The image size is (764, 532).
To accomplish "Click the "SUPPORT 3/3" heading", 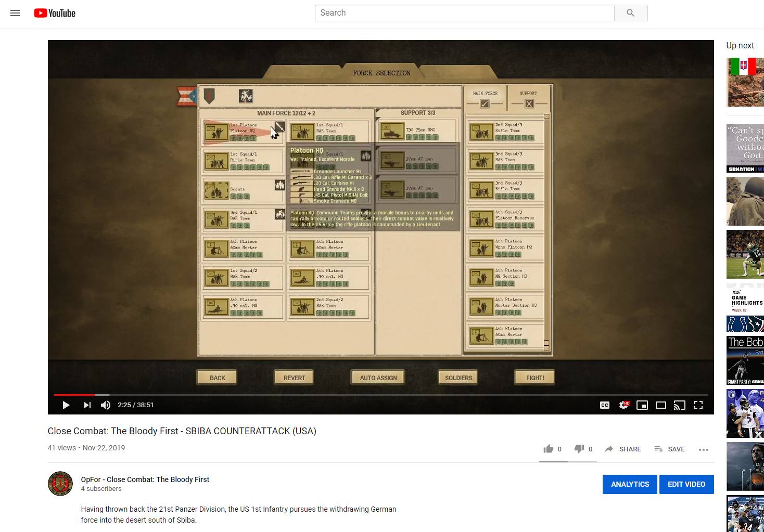I will click(418, 113).
